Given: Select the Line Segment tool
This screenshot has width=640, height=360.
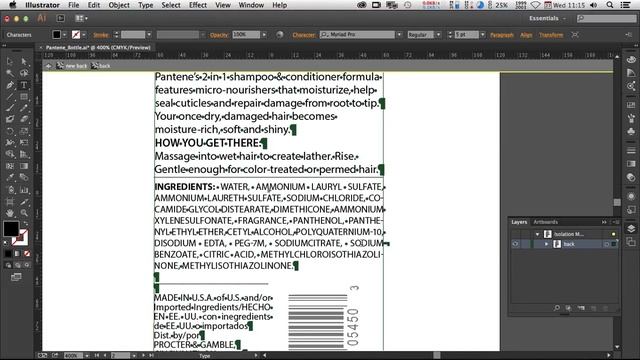Looking at the screenshot, I should [x=9, y=97].
